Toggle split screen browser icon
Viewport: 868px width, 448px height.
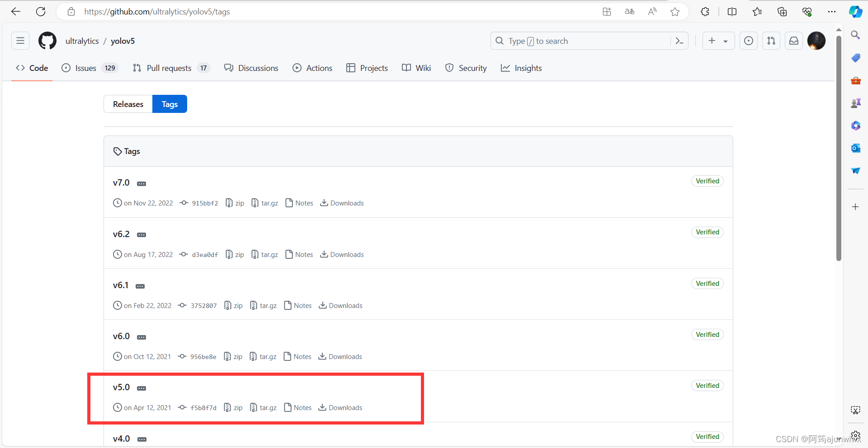tap(732, 12)
